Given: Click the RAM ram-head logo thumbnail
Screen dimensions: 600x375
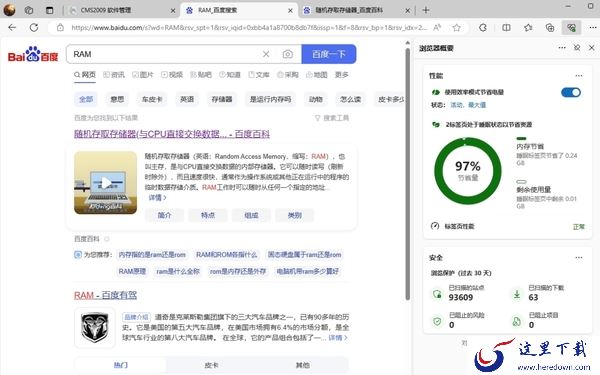Looking at the screenshot, I should (95, 328).
